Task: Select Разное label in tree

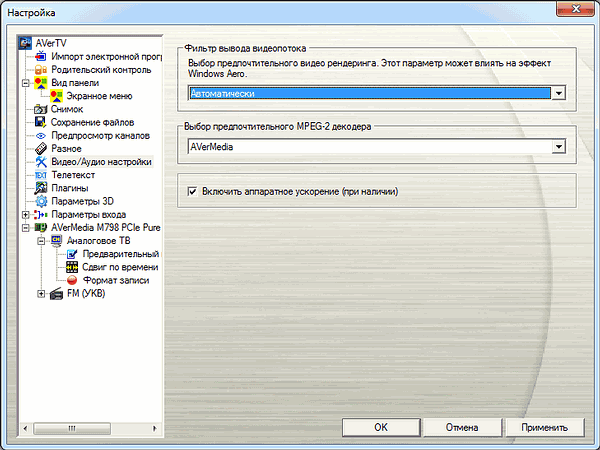Action: (66, 148)
